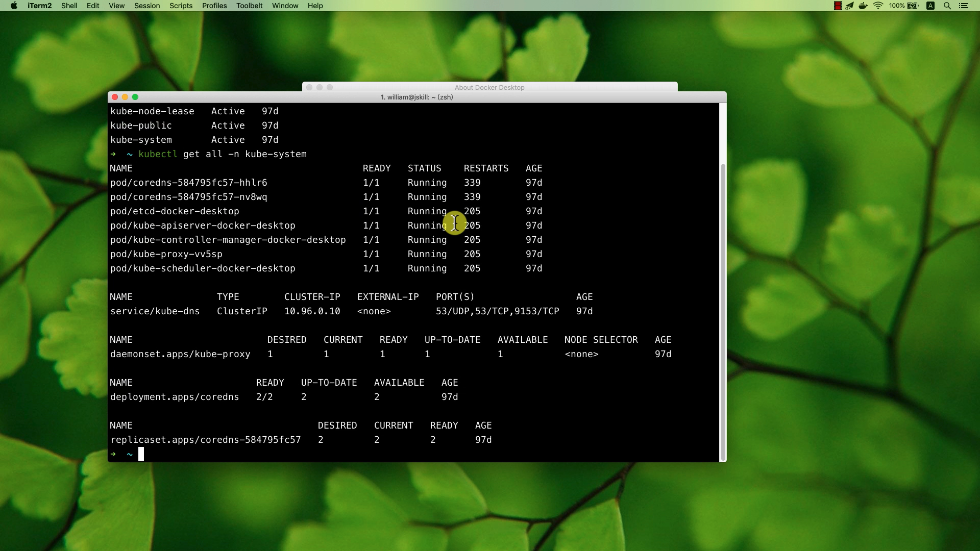Open the Help menu

(315, 6)
